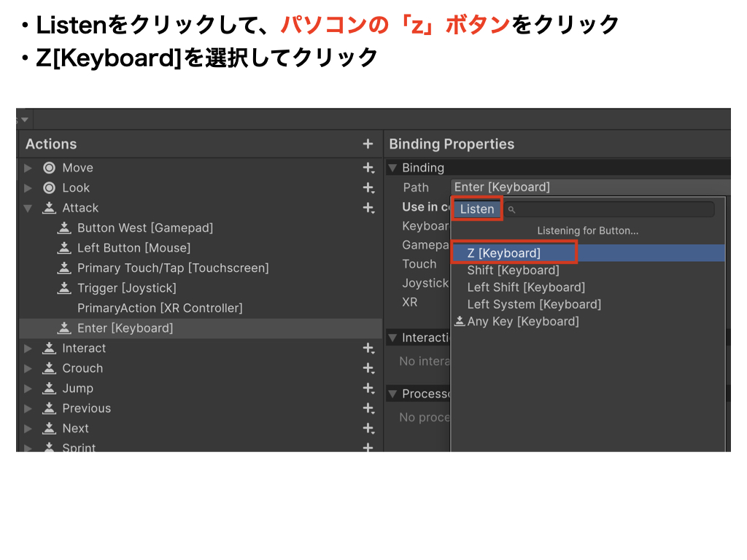Viewport: 747px width, 560px height.
Task: Collapse the Attack action
Action: point(28,208)
